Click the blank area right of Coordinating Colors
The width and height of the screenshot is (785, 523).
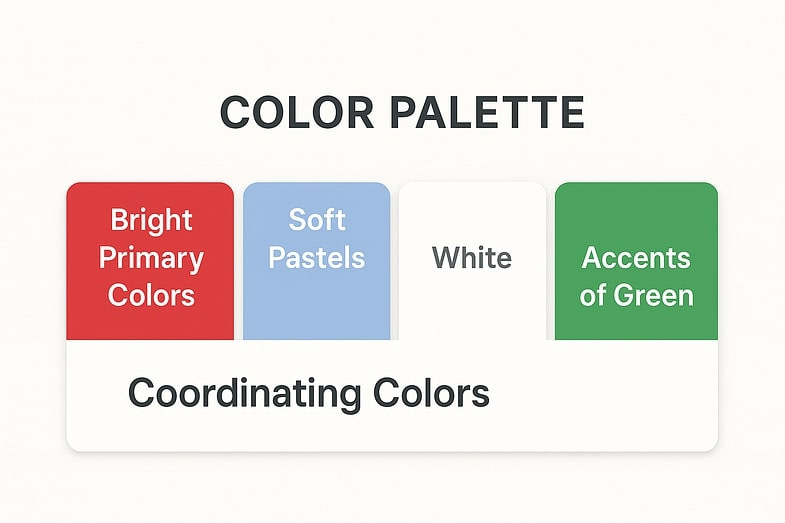[601, 394]
